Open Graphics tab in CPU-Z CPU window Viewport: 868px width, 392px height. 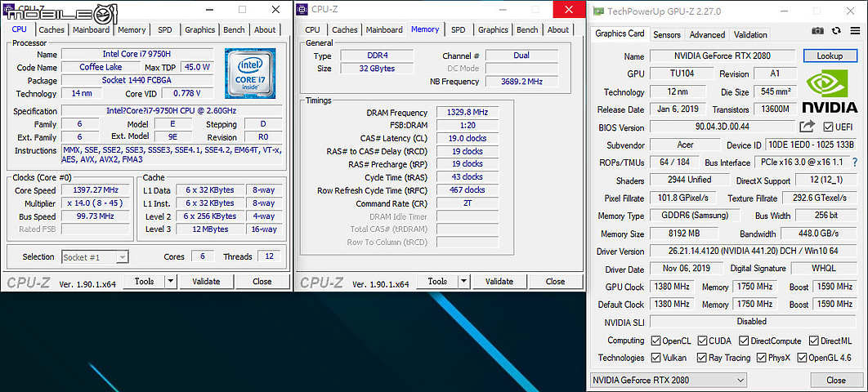[x=200, y=30]
